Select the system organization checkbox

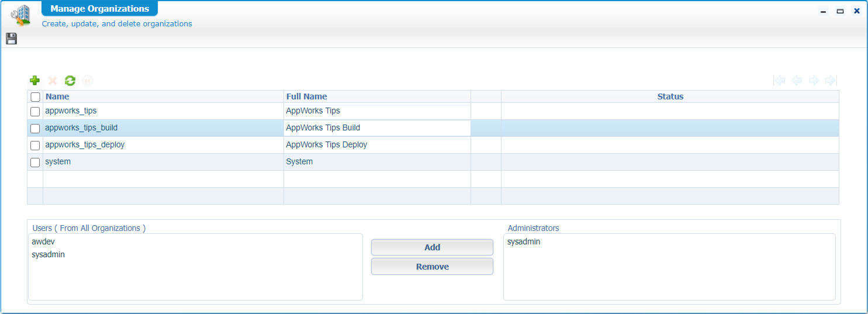[x=35, y=162]
